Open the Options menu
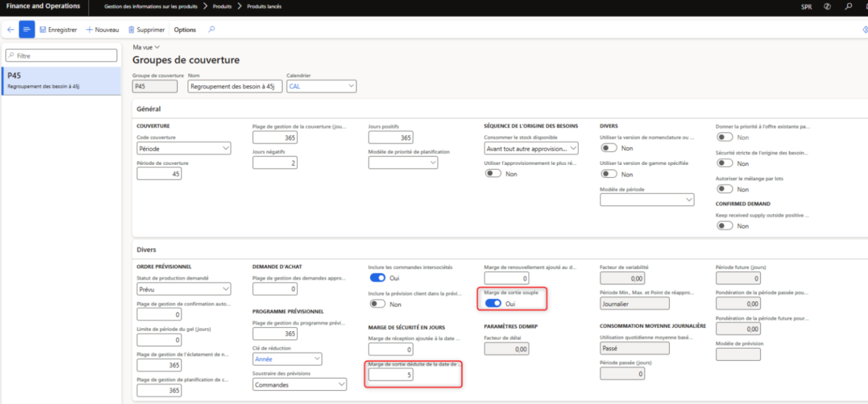 tap(185, 30)
